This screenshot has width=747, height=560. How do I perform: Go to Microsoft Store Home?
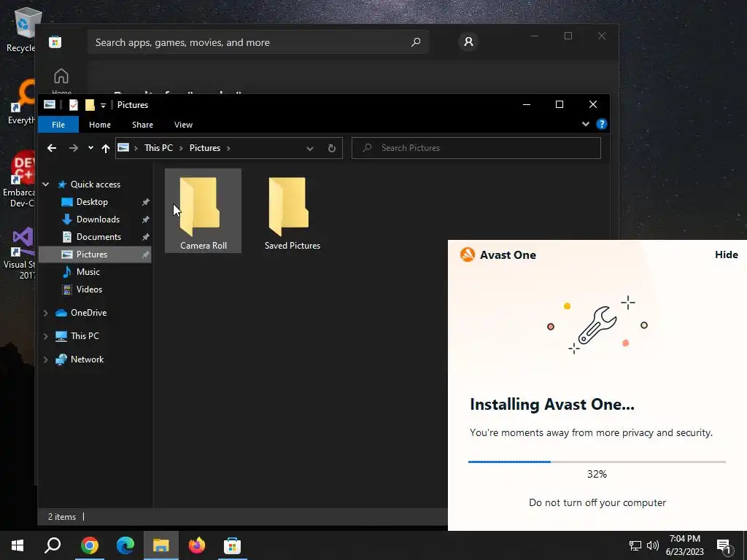tap(61, 81)
